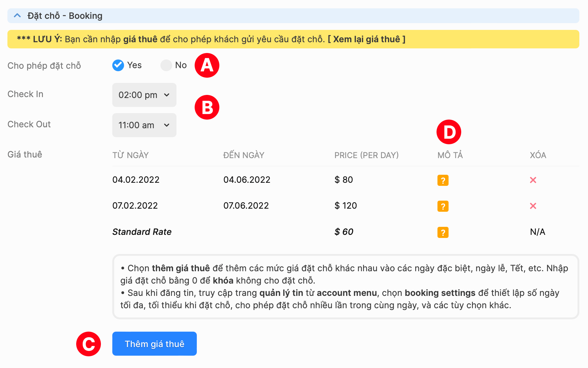The image size is (588, 368).
Task: Click the 04.06.2022 end date cell
Action: tap(246, 180)
